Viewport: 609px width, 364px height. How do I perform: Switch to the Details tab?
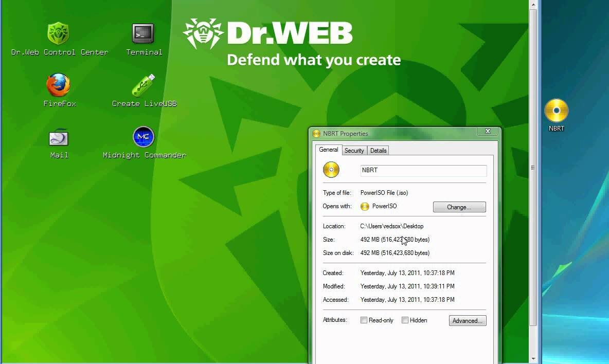click(x=378, y=151)
